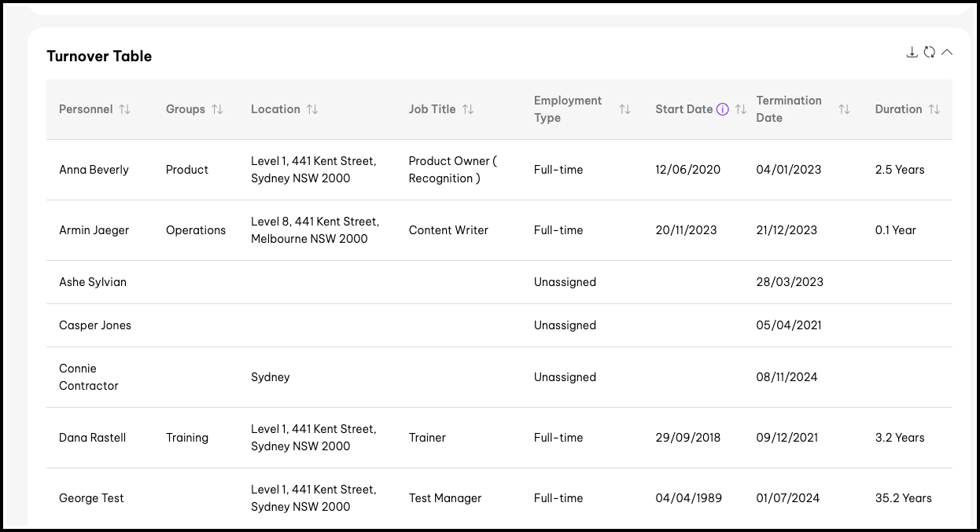
Task: Select the Anna Beverly personnel row
Action: [94, 170]
